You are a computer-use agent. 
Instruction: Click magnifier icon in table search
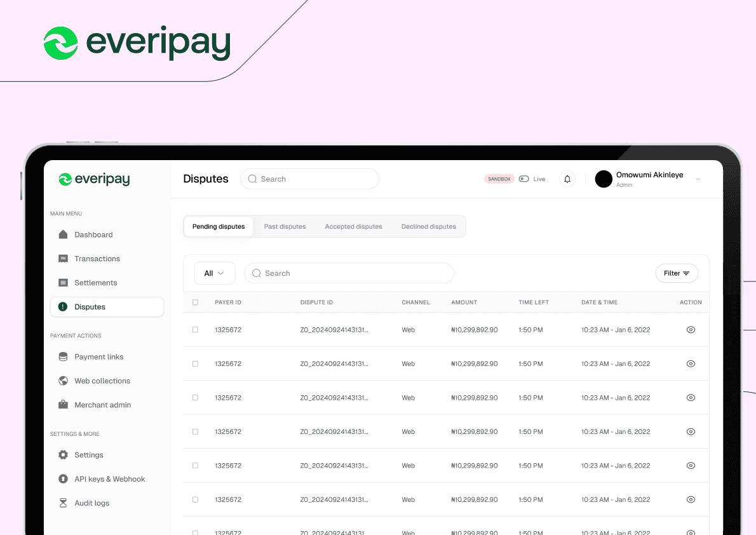pos(257,273)
